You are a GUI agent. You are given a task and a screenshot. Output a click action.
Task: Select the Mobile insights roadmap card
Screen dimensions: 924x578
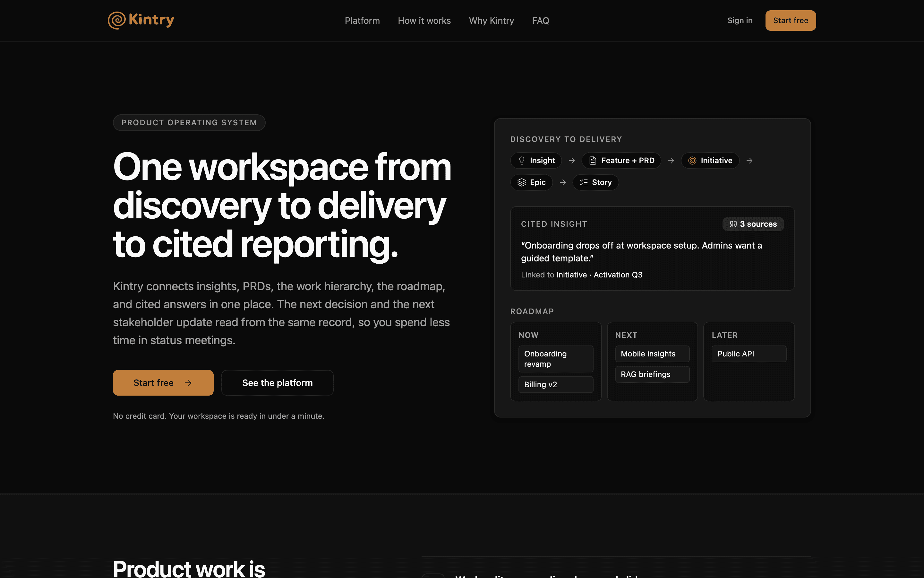click(x=652, y=354)
